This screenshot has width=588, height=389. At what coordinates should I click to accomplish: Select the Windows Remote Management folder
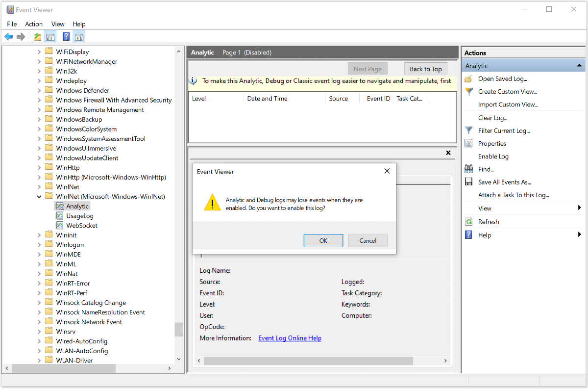(x=100, y=110)
